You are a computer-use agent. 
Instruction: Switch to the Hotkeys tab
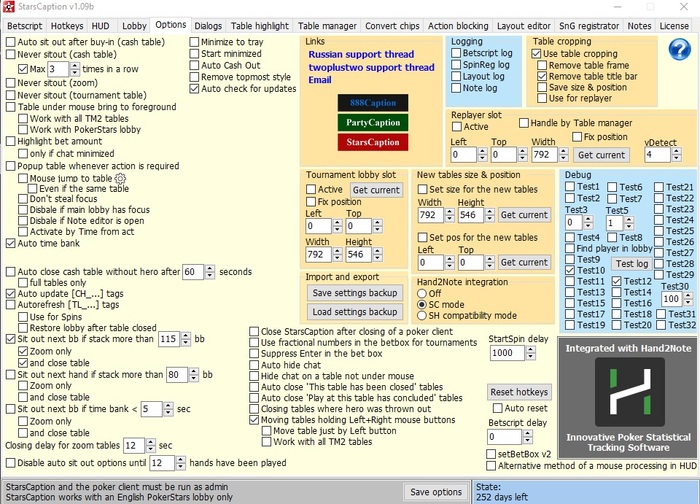(67, 26)
